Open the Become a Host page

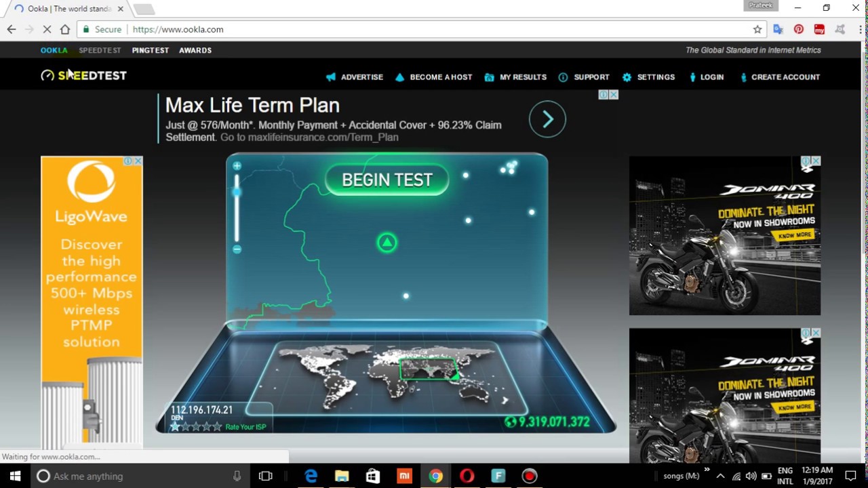441,77
